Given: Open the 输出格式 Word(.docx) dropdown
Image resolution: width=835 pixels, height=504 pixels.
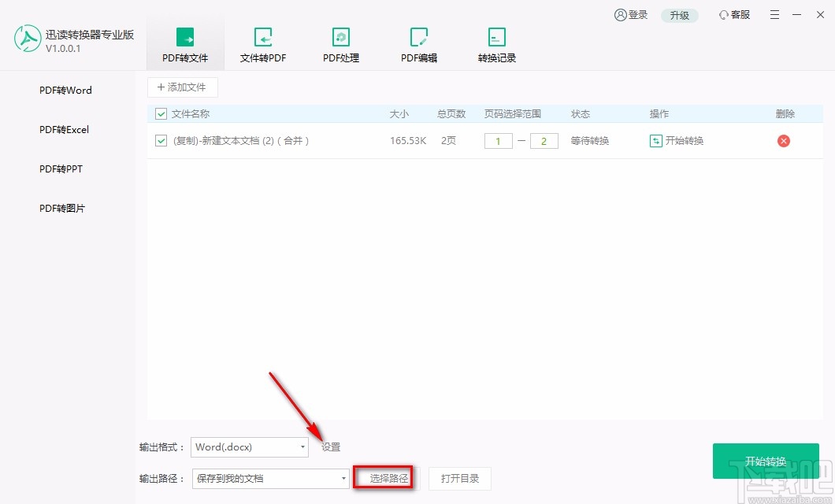Looking at the screenshot, I should tap(249, 447).
